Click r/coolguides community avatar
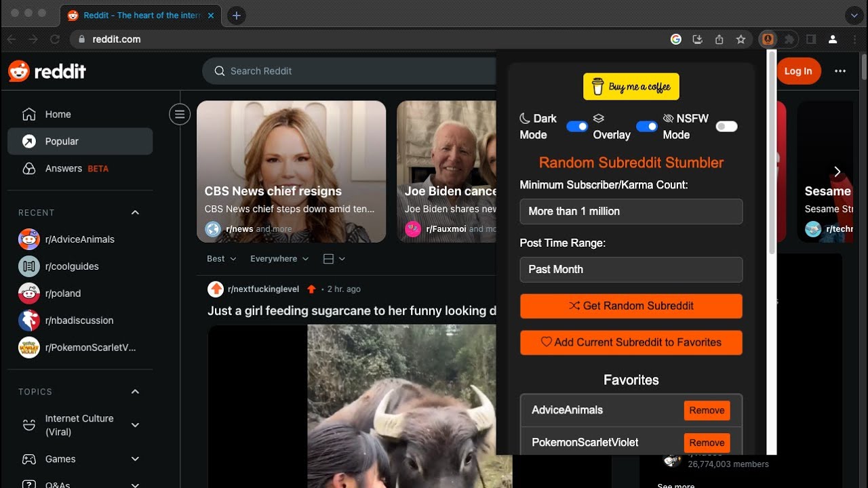 point(29,266)
